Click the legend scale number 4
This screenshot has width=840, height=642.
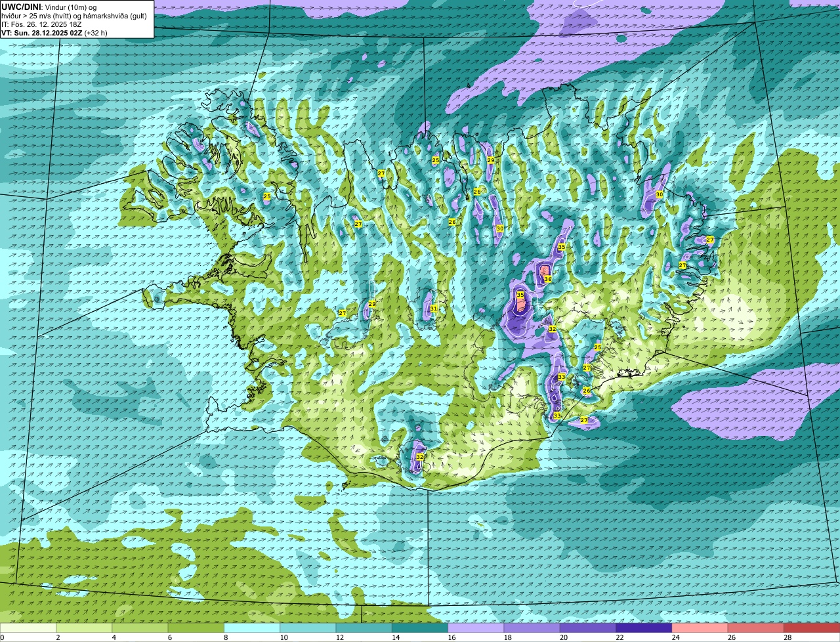114,637
